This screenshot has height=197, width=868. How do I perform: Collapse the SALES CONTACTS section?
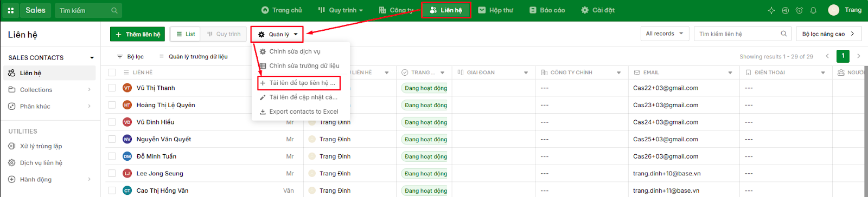pos(92,57)
